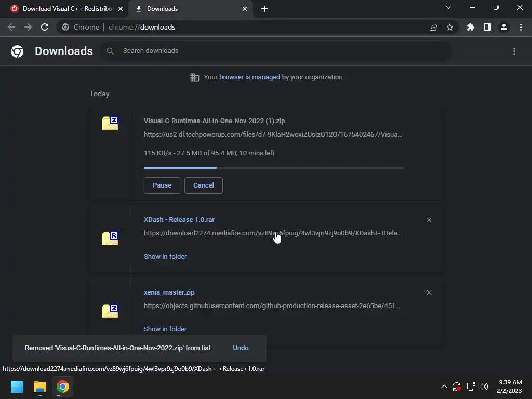
Task: Open the clock showing 9:39 AM
Action: tap(509, 387)
